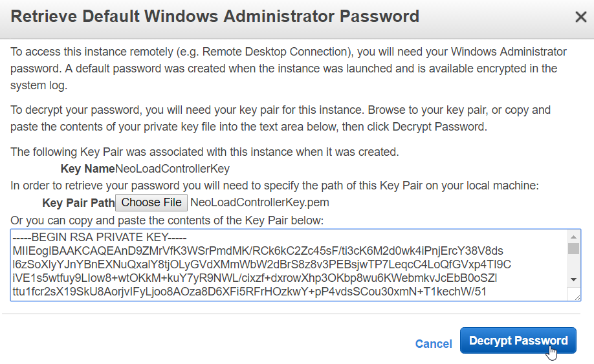Image resolution: width=594 pixels, height=364 pixels.
Task: Cancel the password retrieval dialog
Action: (434, 343)
